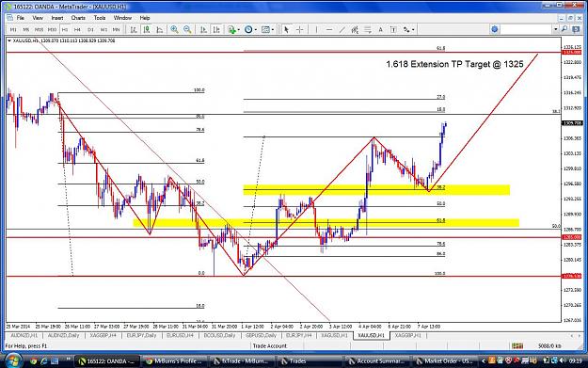Expand the arrows dropdown arrow
This screenshot has width=588, height=368.
point(413,29)
